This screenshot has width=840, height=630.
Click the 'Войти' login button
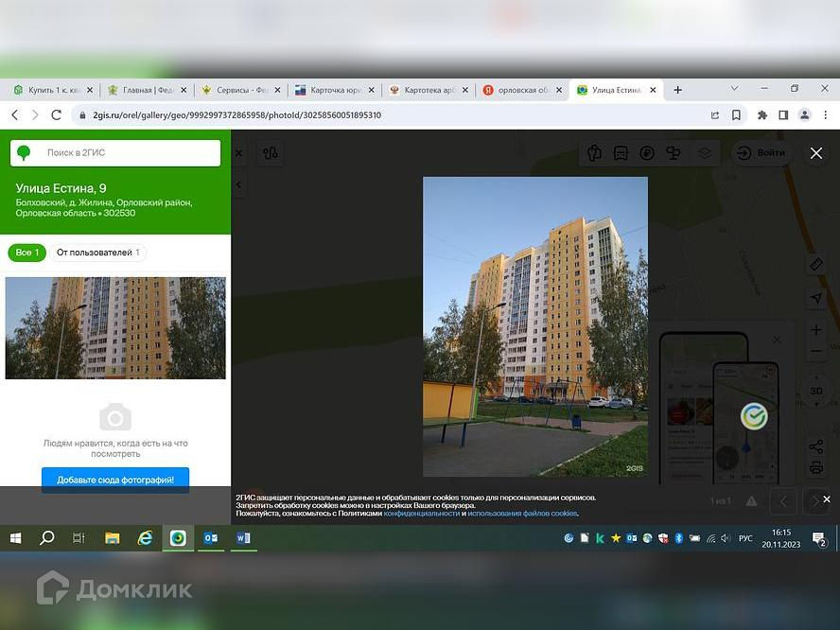[761, 153]
